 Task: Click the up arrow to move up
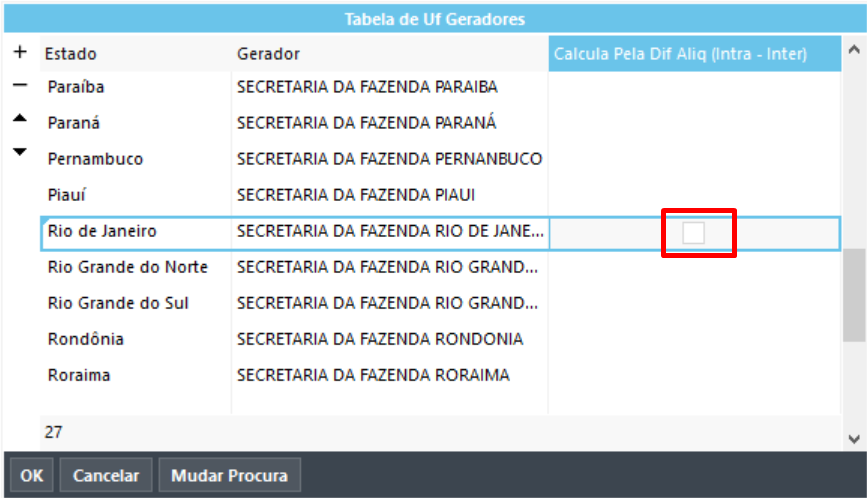tap(20, 118)
